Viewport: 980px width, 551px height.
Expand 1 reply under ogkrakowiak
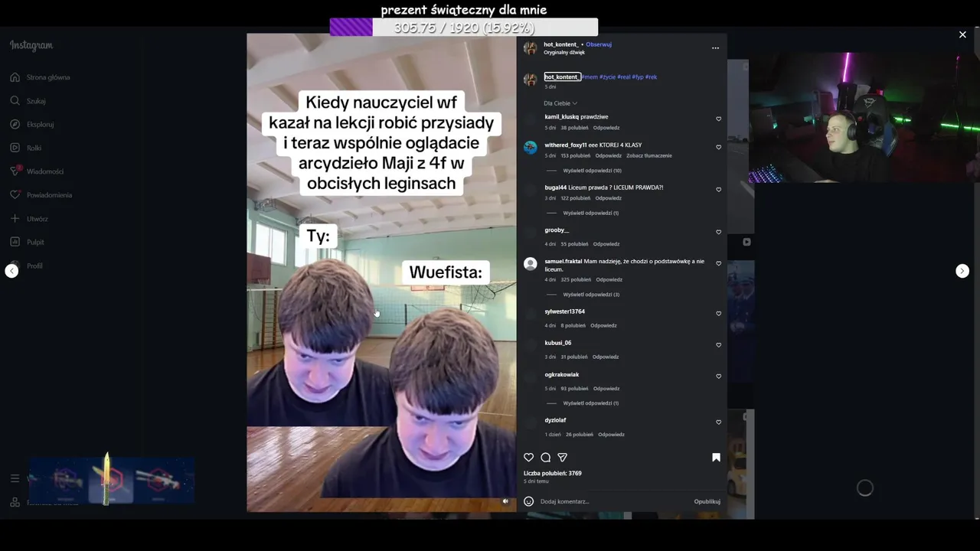click(x=590, y=403)
